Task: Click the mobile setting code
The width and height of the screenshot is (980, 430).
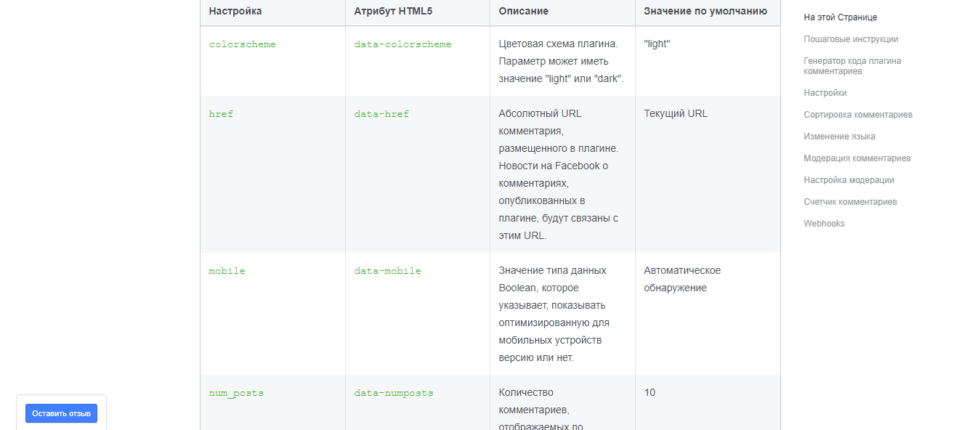Action: click(227, 271)
